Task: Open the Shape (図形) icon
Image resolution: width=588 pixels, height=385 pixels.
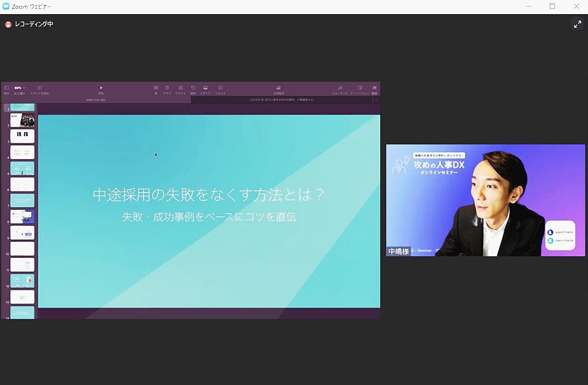Action: click(193, 88)
